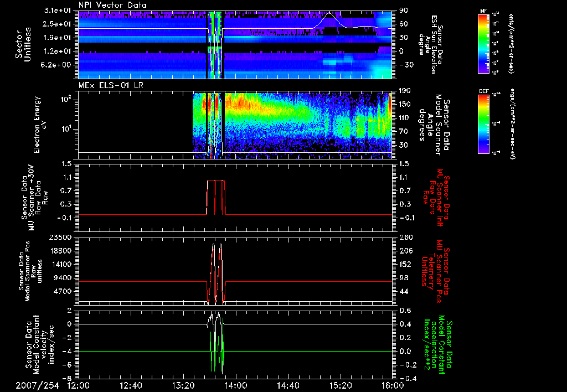Screen dimensions: 567x392
Task: Click the 12:00 time tick label
Action: point(79,386)
